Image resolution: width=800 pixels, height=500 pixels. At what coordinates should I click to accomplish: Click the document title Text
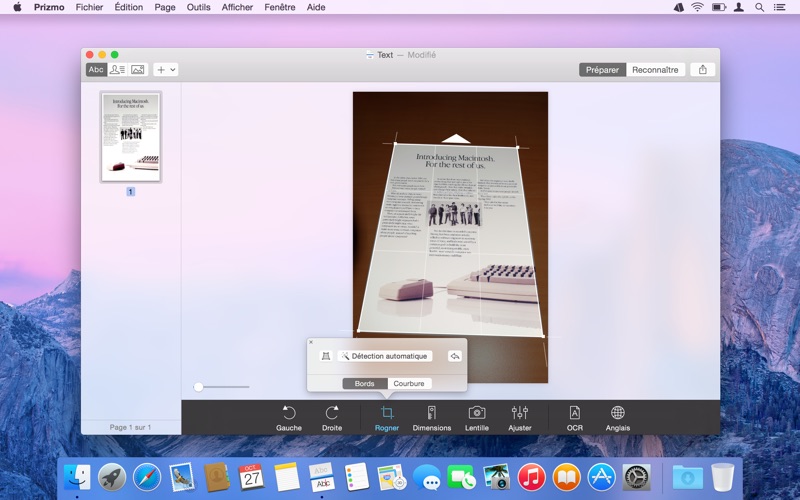pyautogui.click(x=385, y=55)
